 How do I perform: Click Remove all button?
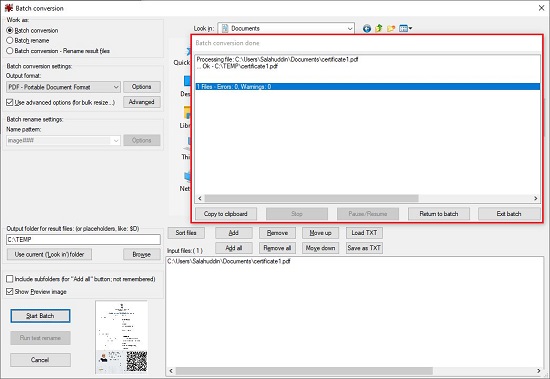[x=277, y=248]
